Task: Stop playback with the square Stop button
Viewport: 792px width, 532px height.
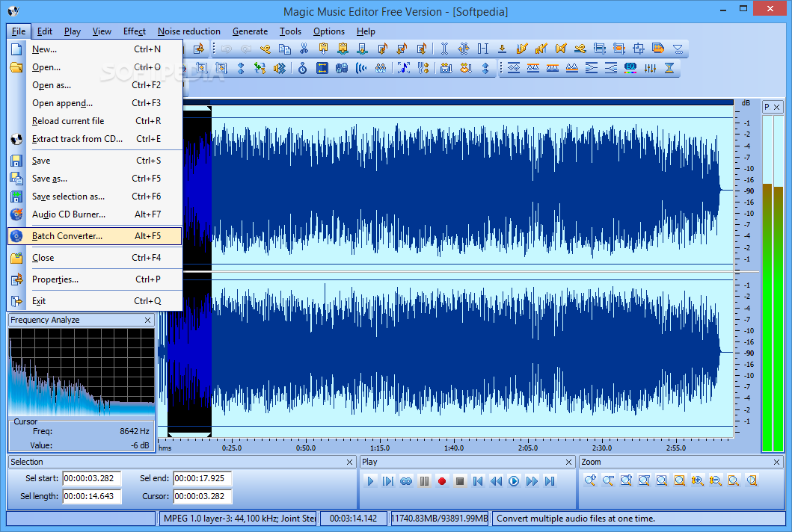Action: pos(460,481)
